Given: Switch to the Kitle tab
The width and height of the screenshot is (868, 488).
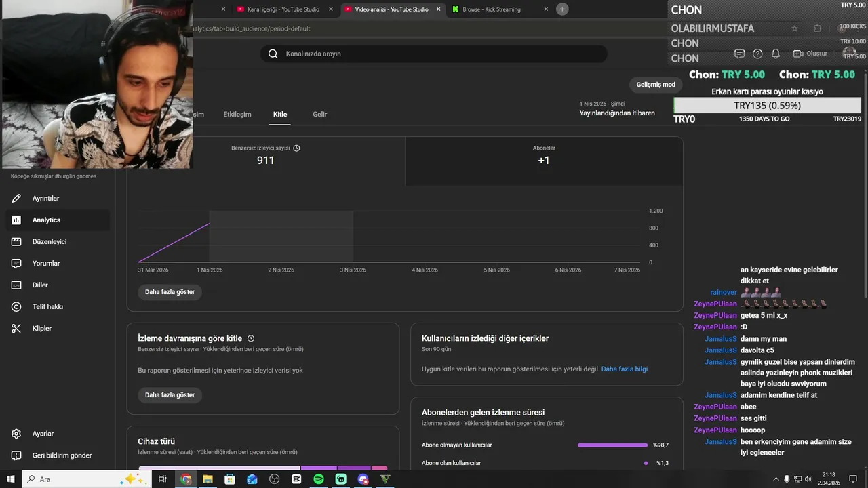Looking at the screenshot, I should 280,114.
